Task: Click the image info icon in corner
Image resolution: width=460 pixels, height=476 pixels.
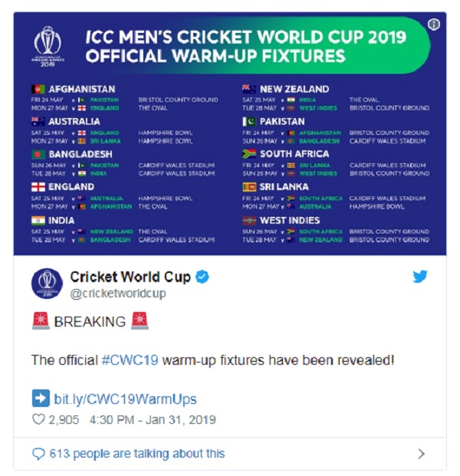Action: click(x=434, y=25)
